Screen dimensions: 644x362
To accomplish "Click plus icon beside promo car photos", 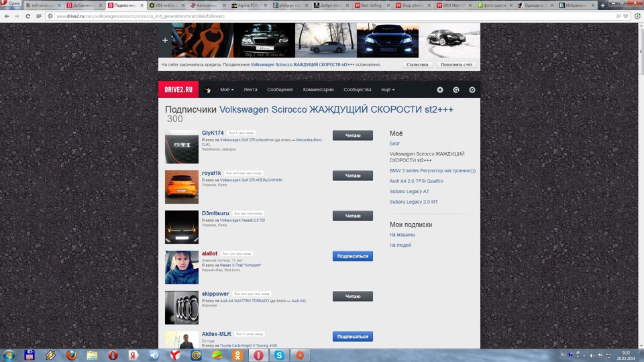I will coord(165,40).
